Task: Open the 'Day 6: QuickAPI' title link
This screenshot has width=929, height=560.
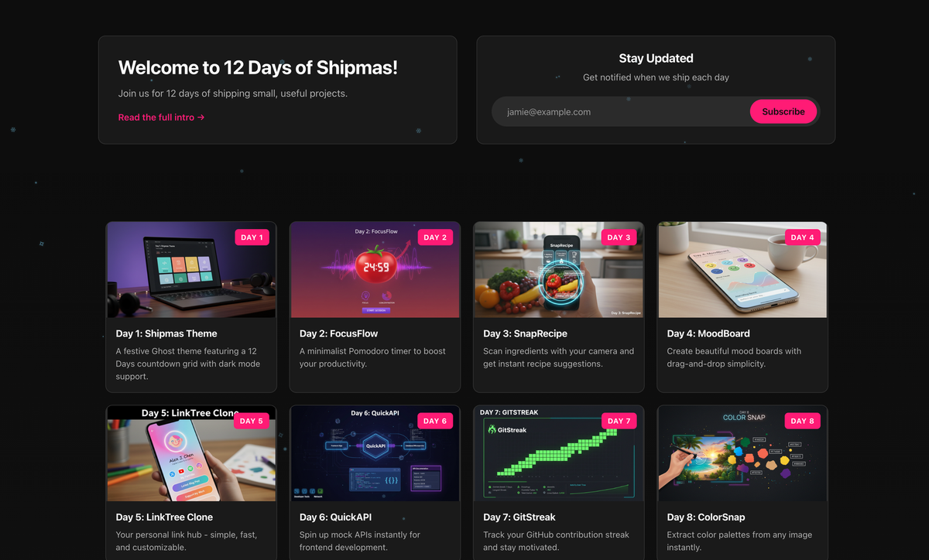Action: [336, 517]
